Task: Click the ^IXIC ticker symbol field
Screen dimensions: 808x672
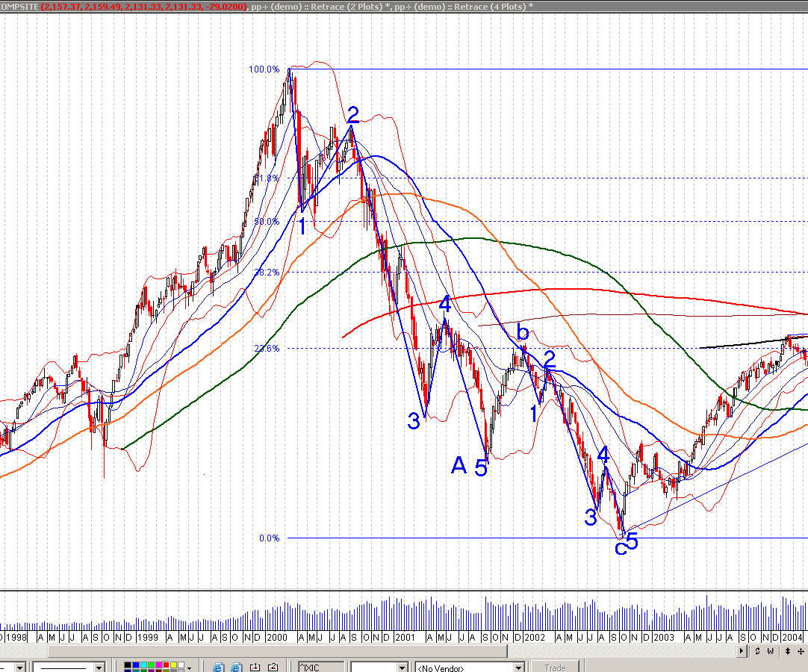Action: click(x=320, y=668)
